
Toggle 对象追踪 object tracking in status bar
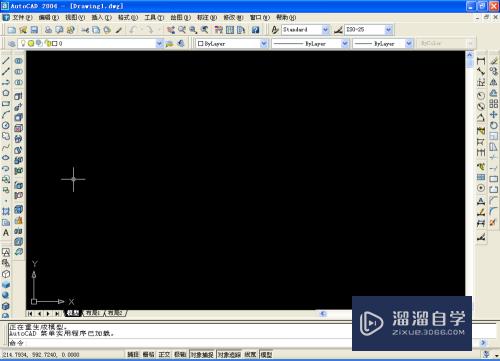click(x=229, y=354)
